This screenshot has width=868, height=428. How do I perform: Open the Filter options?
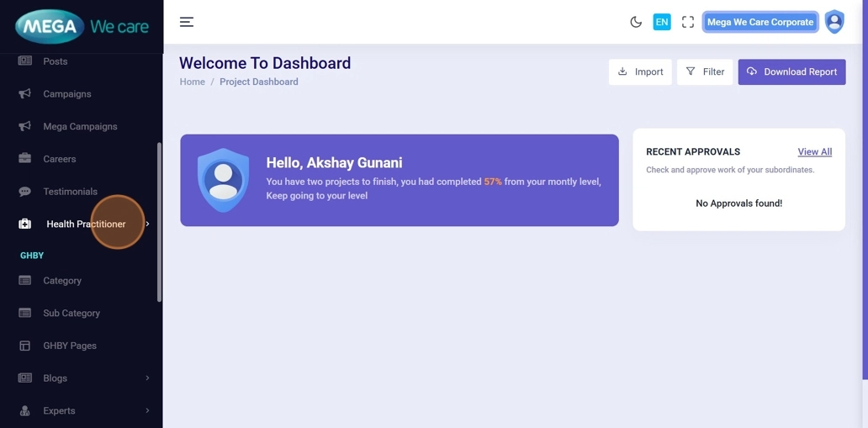[705, 71]
